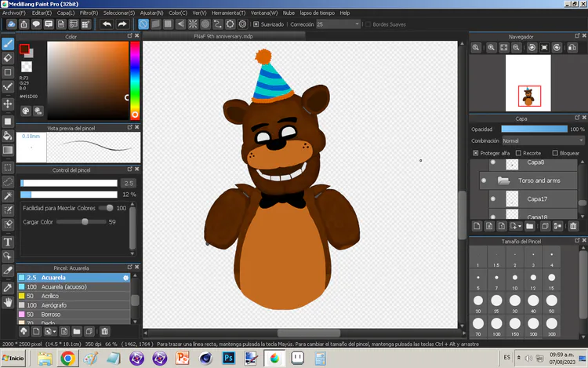Select the Move tool
This screenshot has width=588, height=368.
point(8,104)
